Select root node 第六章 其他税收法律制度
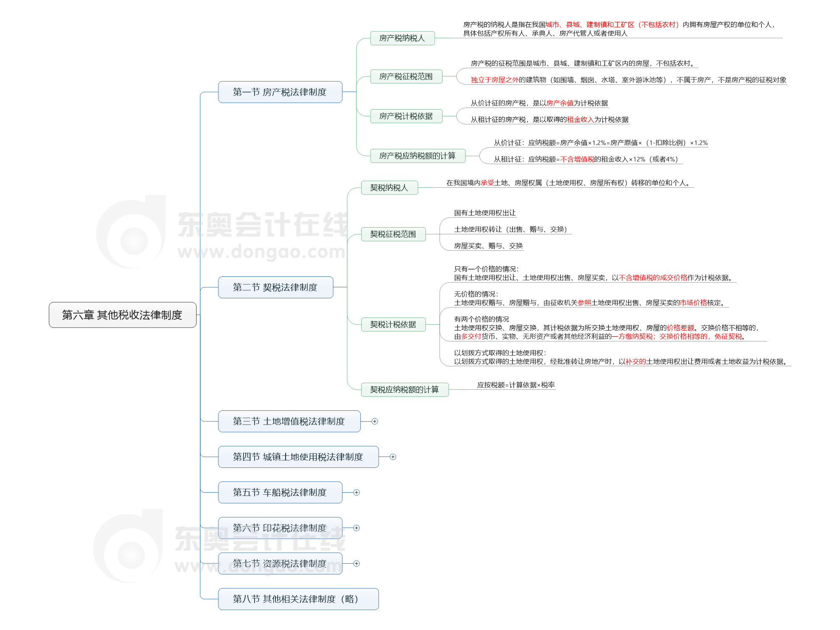 122,315
